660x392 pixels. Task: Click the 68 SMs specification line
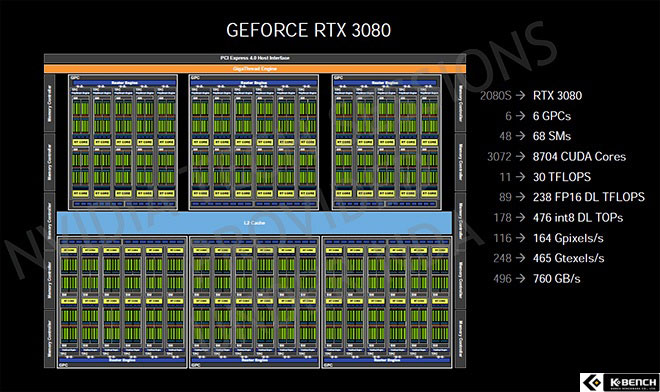(552, 136)
